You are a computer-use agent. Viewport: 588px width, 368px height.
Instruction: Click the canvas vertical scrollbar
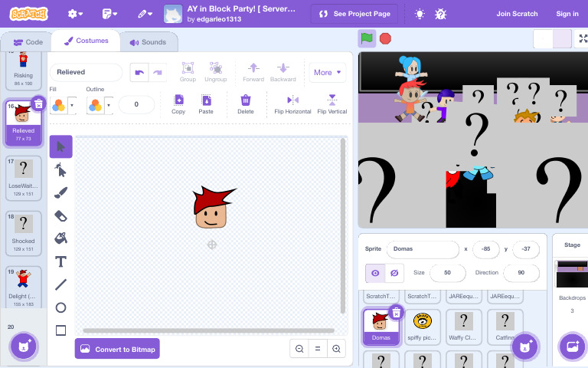pyautogui.click(x=342, y=226)
